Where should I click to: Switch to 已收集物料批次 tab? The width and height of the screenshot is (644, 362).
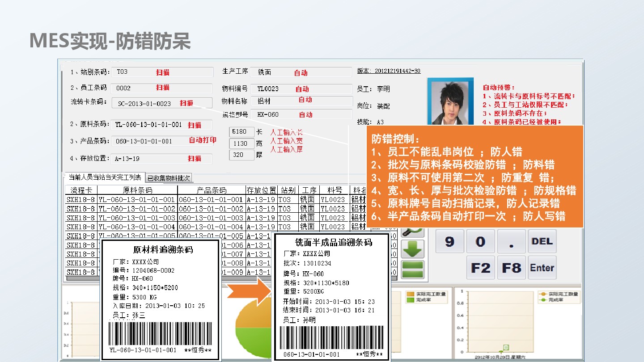click(x=169, y=178)
